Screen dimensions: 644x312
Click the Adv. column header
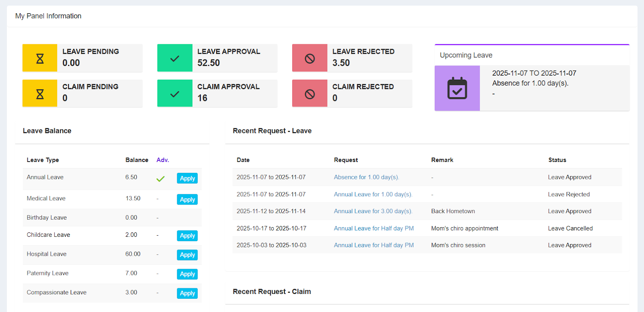point(163,160)
